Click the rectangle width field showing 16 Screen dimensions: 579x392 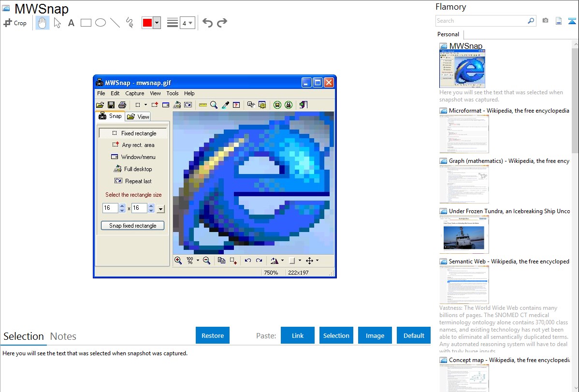click(110, 208)
